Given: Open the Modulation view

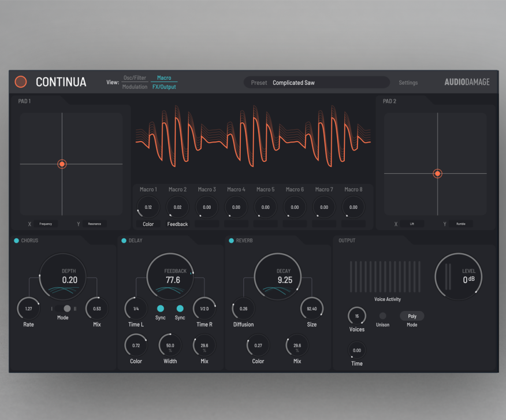Looking at the screenshot, I should tap(135, 87).
